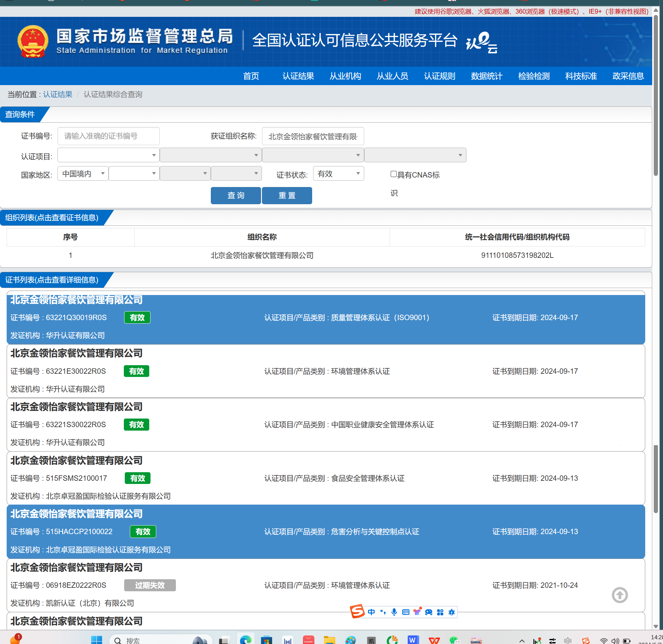Click the 重置 reset button
Screen dimensions: 663x644
point(287,196)
